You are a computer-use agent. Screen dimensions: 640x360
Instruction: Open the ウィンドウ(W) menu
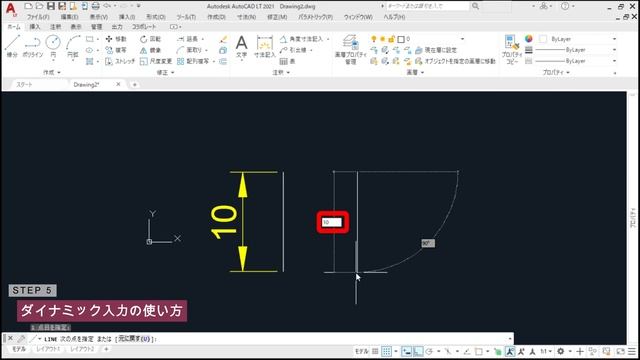click(x=358, y=17)
